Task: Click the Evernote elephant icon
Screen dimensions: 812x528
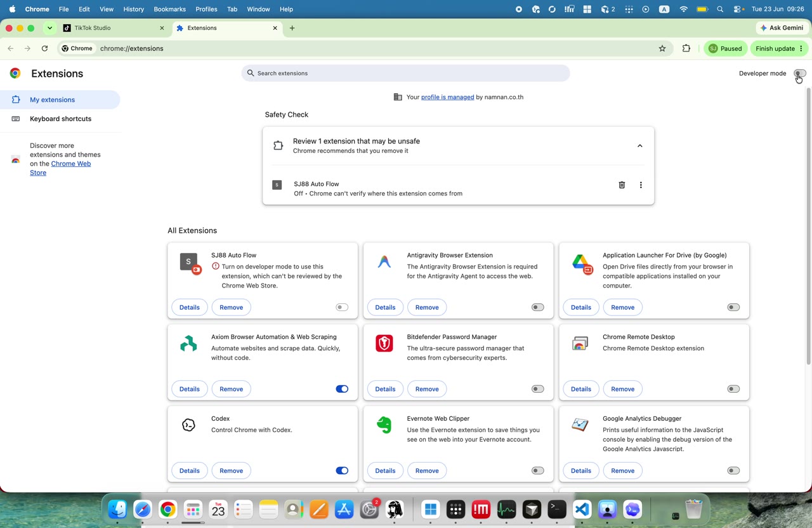Action: coord(384,425)
